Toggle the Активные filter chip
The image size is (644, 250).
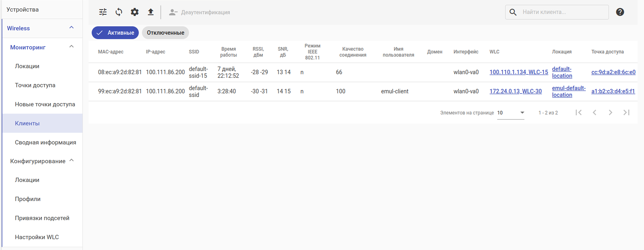(115, 33)
